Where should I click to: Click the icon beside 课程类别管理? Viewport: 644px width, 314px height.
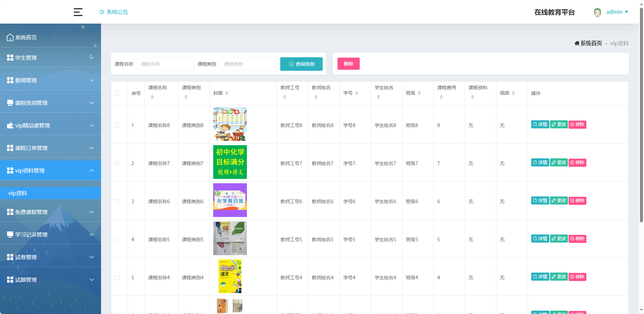10,103
